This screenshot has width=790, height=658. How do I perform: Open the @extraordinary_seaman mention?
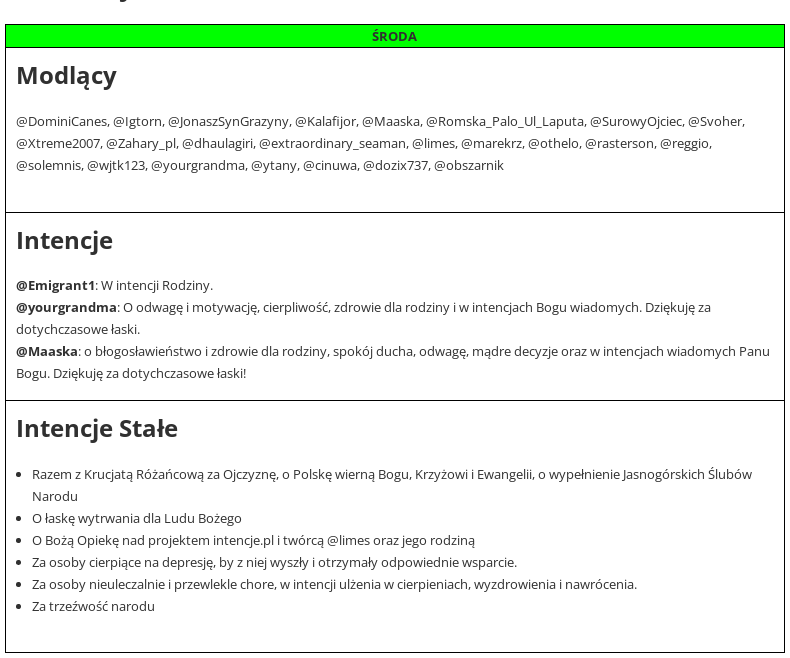point(332,144)
